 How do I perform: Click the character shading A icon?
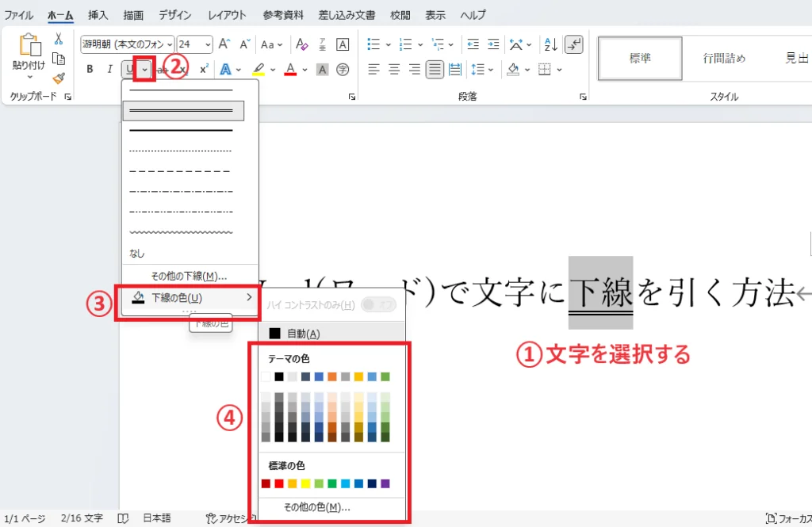point(322,70)
